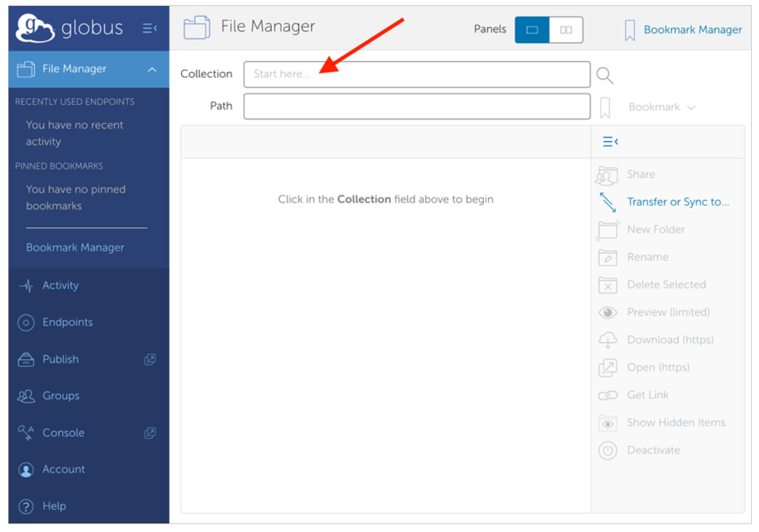Viewport: 759px width, 532px height.
Task: Open Publish page
Action: [61, 359]
